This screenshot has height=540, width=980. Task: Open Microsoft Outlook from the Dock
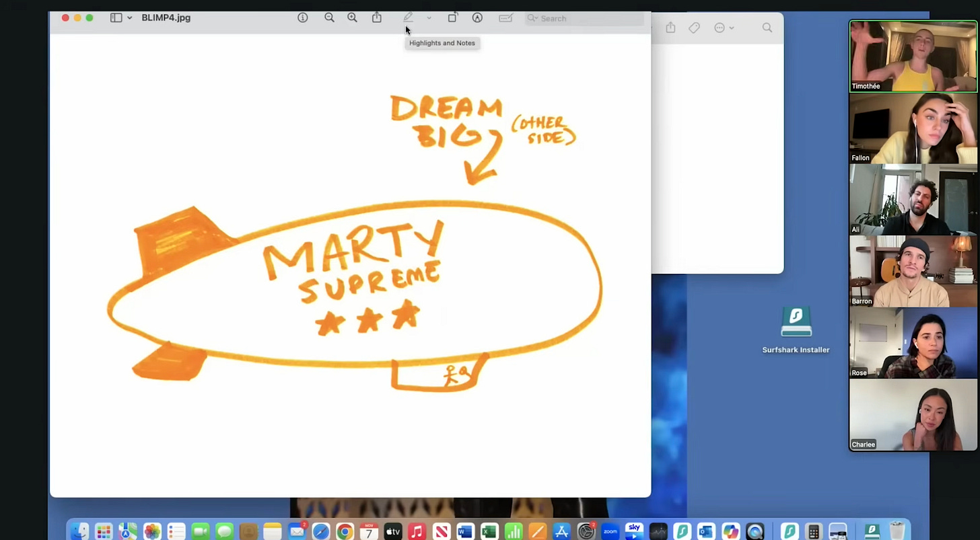tap(706, 531)
